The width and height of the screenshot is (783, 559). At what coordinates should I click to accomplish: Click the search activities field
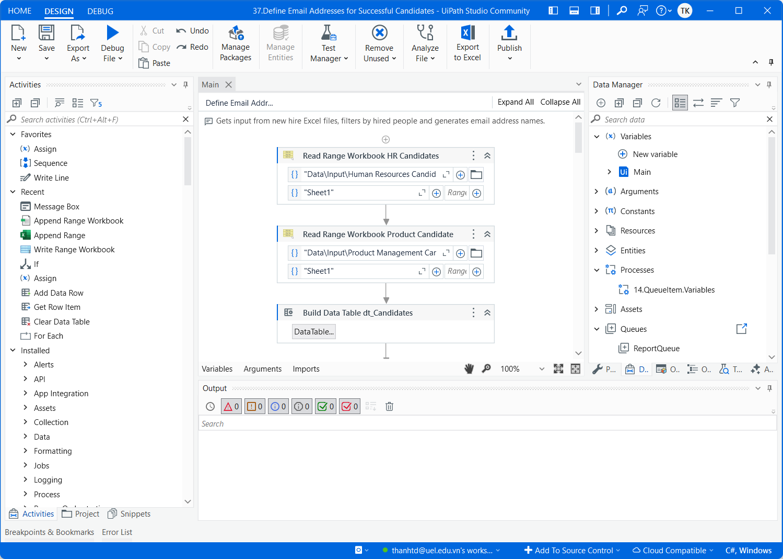[x=98, y=119]
